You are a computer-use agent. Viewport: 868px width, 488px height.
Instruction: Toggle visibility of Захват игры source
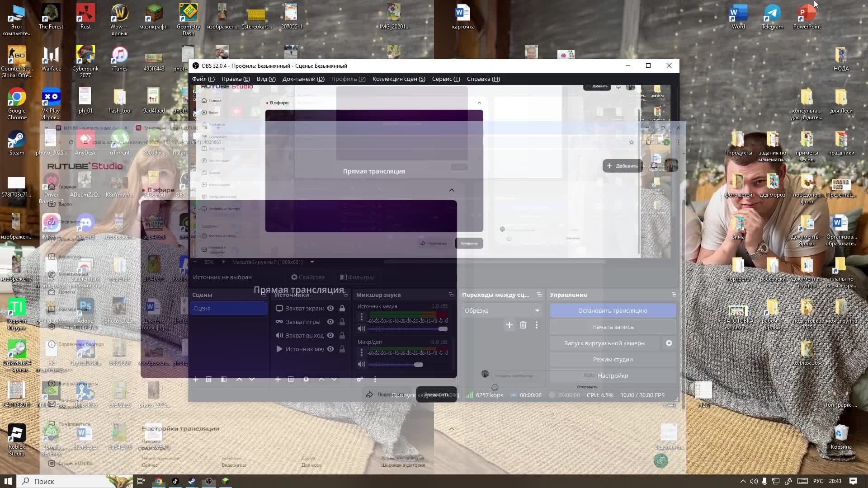(x=330, y=322)
